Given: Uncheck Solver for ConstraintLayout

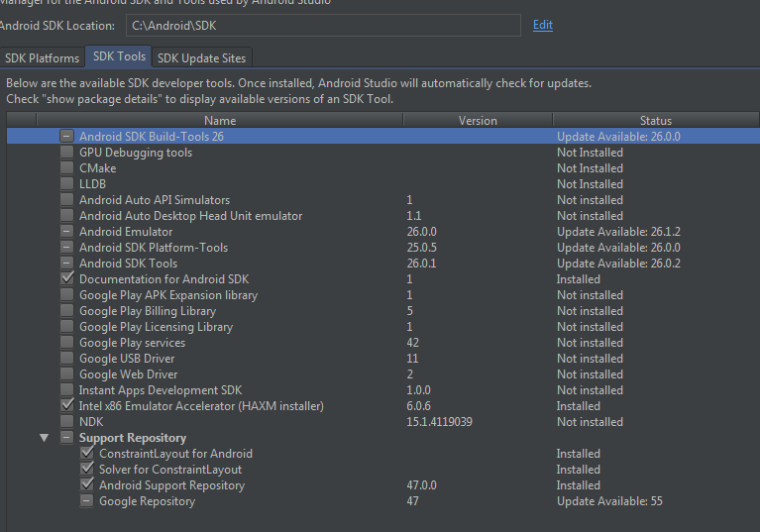Looking at the screenshot, I should coord(87,469).
